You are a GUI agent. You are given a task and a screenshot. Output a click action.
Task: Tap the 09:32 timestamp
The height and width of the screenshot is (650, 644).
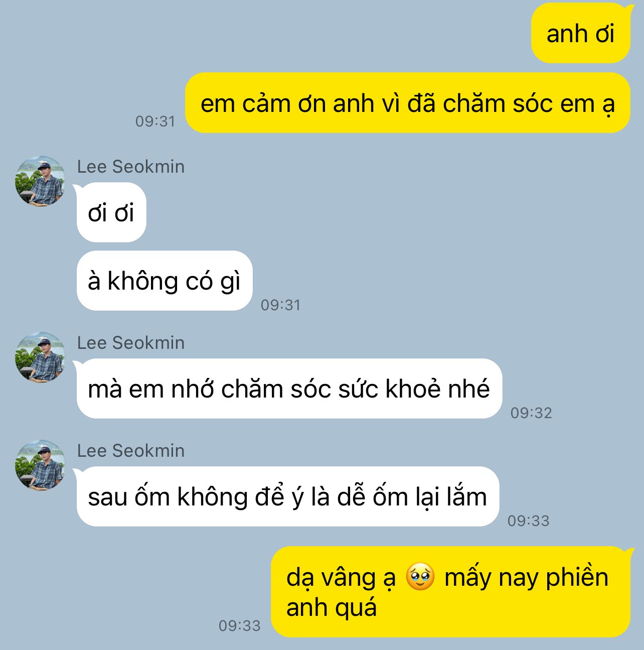coord(531,413)
